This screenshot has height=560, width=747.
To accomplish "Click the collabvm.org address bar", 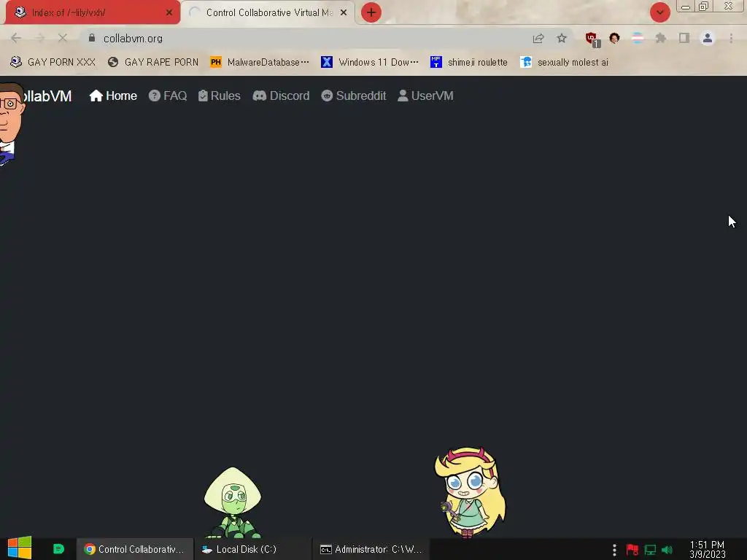I will point(305,38).
